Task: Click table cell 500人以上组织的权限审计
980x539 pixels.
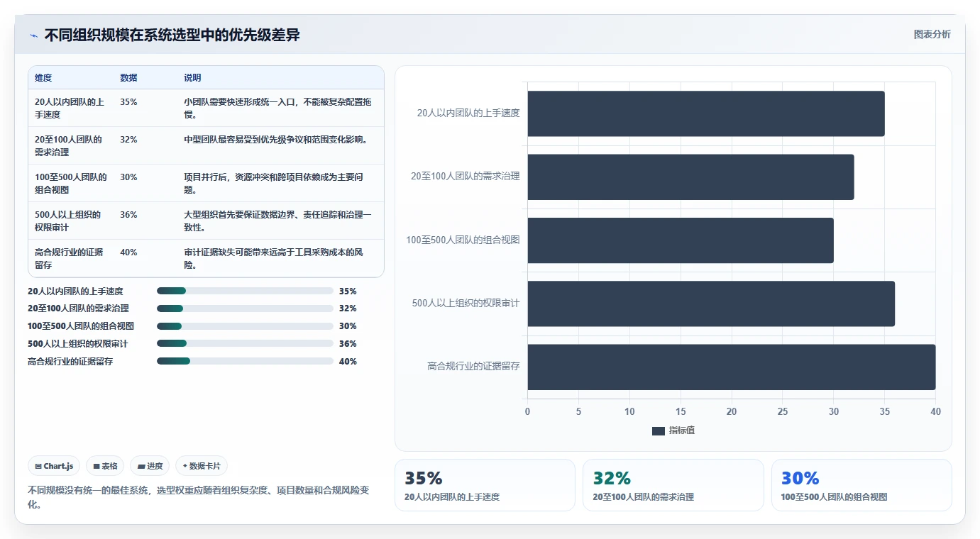Action: coord(71,221)
